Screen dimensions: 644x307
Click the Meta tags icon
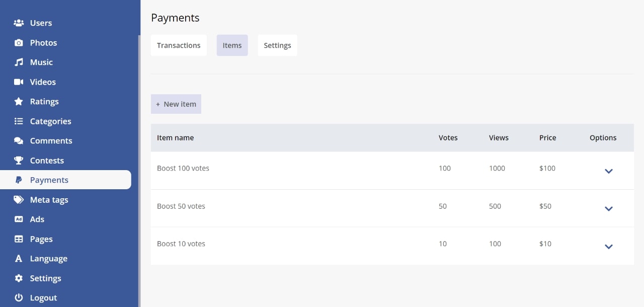[x=19, y=200]
